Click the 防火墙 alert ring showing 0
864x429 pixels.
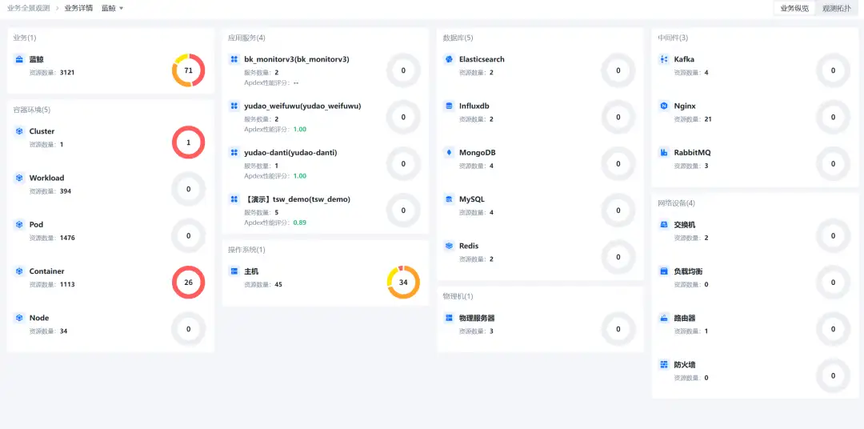[833, 376]
